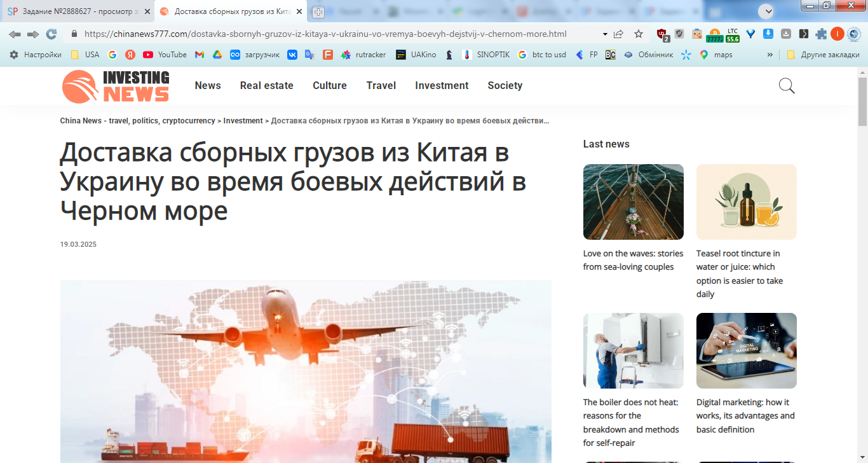Image resolution: width=868 pixels, height=463 pixels.
Task: Click the blue download arrow extension
Action: pyautogui.click(x=768, y=34)
